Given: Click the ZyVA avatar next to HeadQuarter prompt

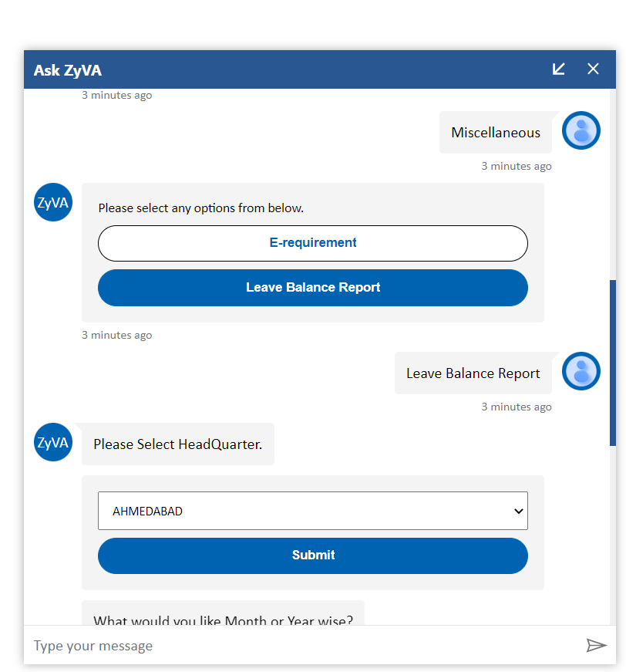Looking at the screenshot, I should [52, 442].
